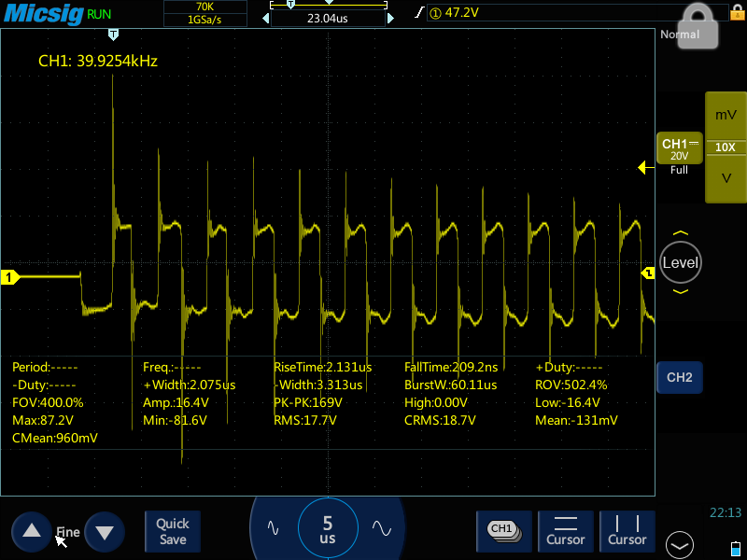Select the CH1 zero marker on right edge

tap(648, 273)
